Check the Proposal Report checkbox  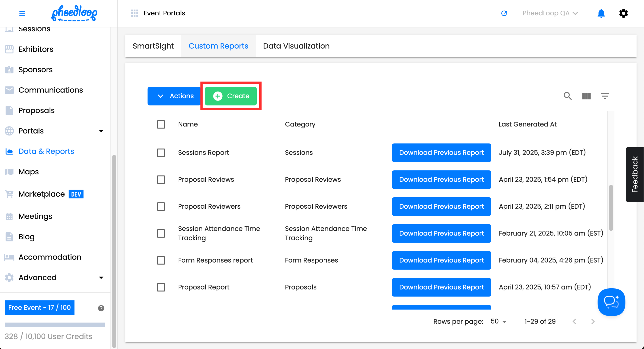[x=161, y=287]
